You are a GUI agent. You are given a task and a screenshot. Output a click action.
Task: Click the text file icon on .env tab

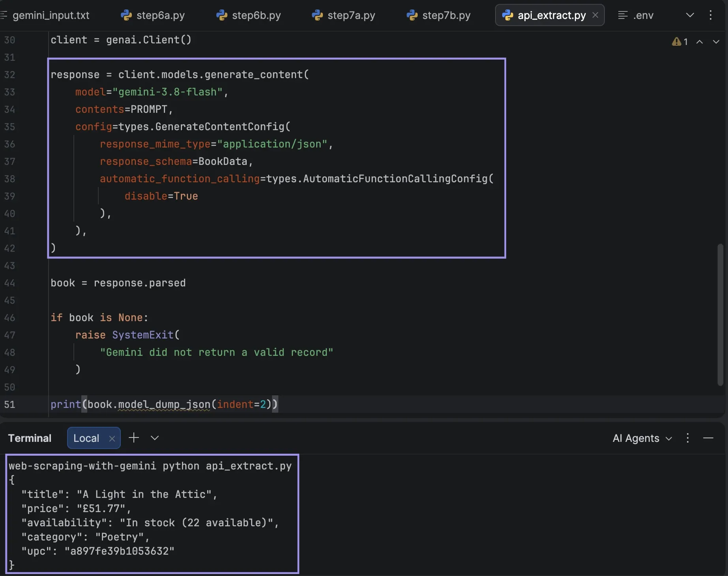pyautogui.click(x=623, y=15)
